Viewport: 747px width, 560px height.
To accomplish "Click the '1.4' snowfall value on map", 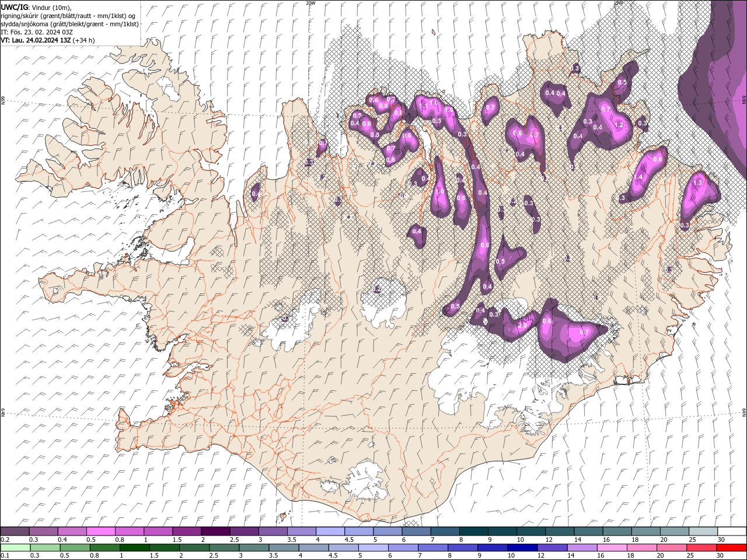I will [x=638, y=177].
